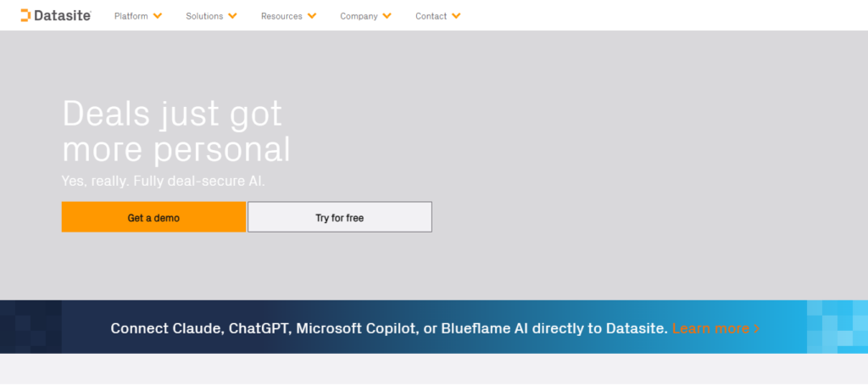
Task: Click the Try for free button
Action: [x=340, y=217]
